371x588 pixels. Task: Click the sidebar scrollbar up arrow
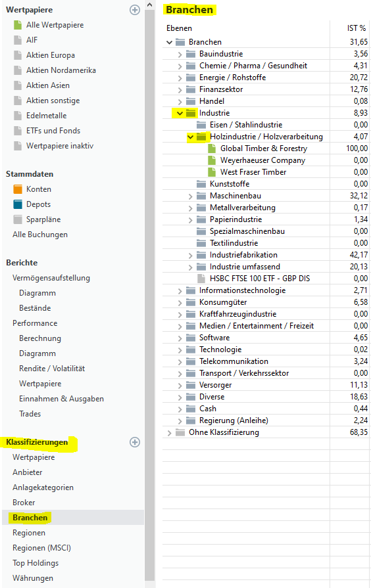tap(149, 5)
